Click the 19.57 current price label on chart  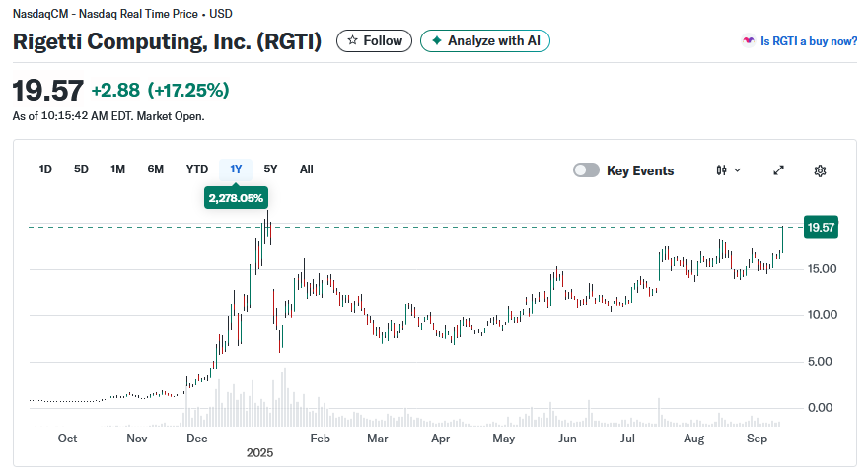coord(821,227)
